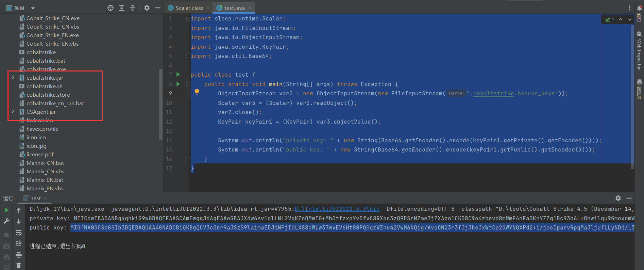The width and height of the screenshot is (644, 270).
Task: Click the fold end marker on line 16
Action: coord(188,159)
